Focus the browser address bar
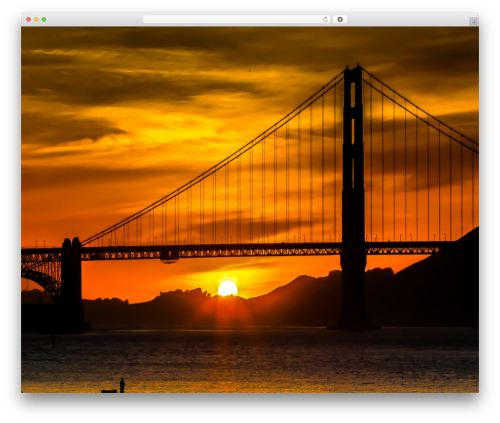500x423 pixels. (237, 20)
